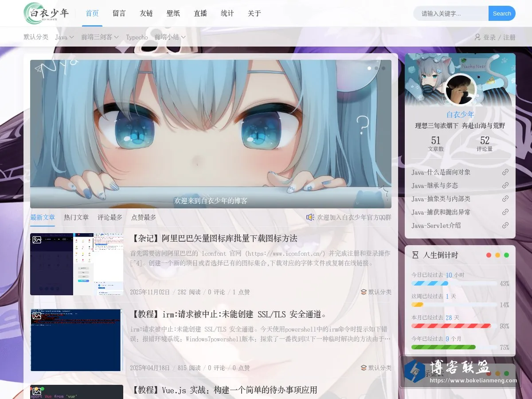Select the yellow 这周 progress bar at 14%

[417, 304]
